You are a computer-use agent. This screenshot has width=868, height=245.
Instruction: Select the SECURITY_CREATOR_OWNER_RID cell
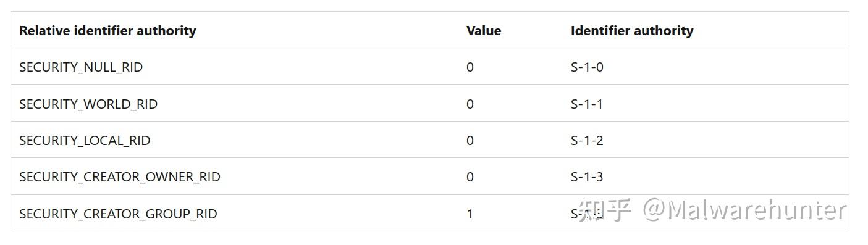120,177
